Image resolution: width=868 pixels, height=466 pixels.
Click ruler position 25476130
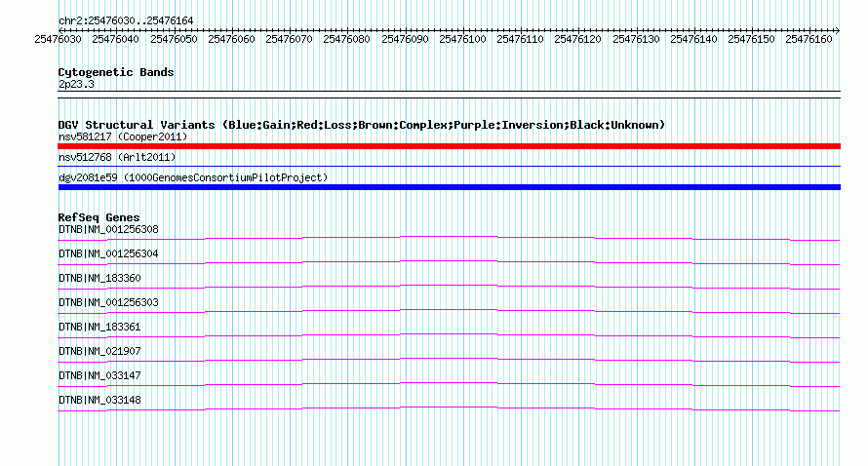[636, 39]
